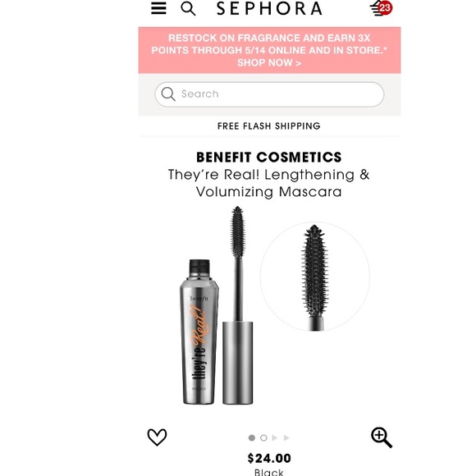Image resolution: width=476 pixels, height=476 pixels.
Task: Play the second product video indicator
Action: pos(286,437)
